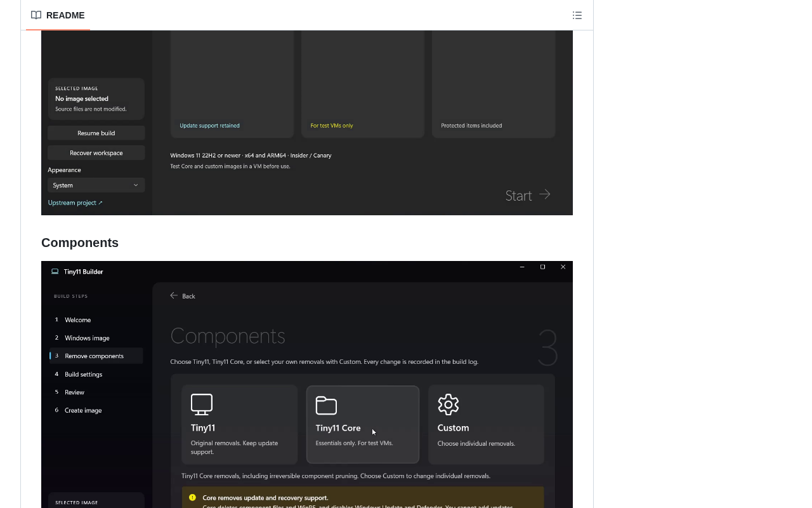Choose the Tiny11 Core card title
This screenshot has width=812, height=508.
(x=338, y=428)
